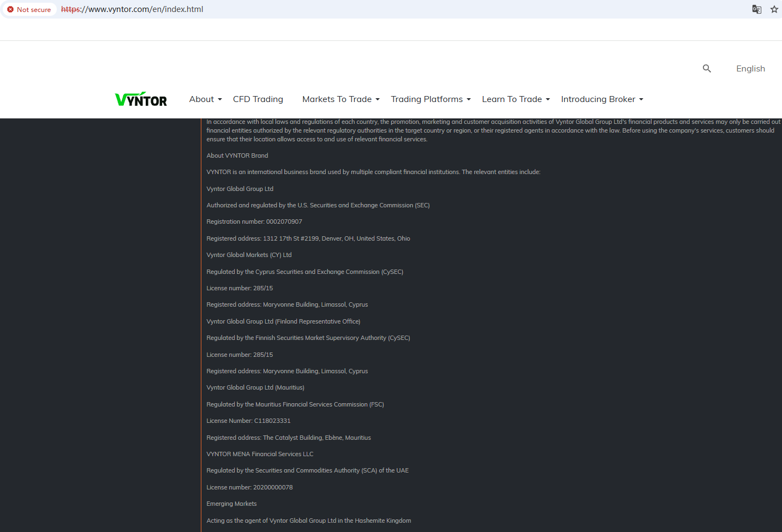The height and width of the screenshot is (532, 782).
Task: Click 'VYNTOR MENA Financial Services LLC'
Action: [260, 454]
